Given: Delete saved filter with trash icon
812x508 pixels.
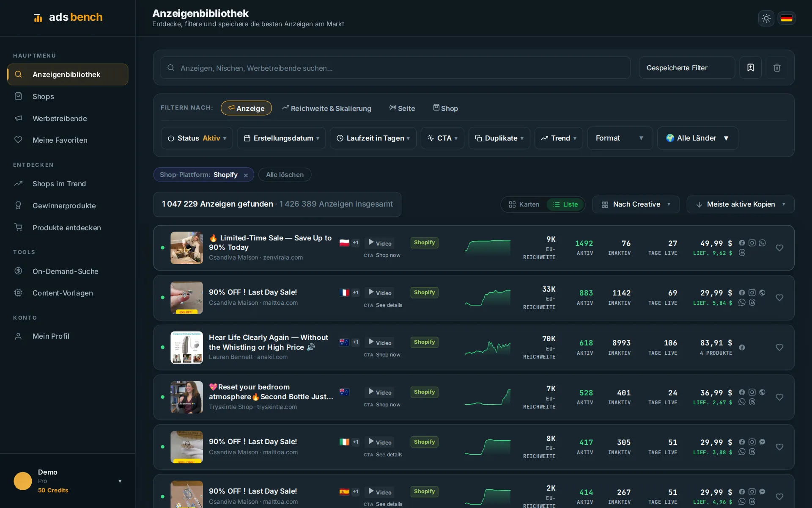Looking at the screenshot, I should (777, 68).
